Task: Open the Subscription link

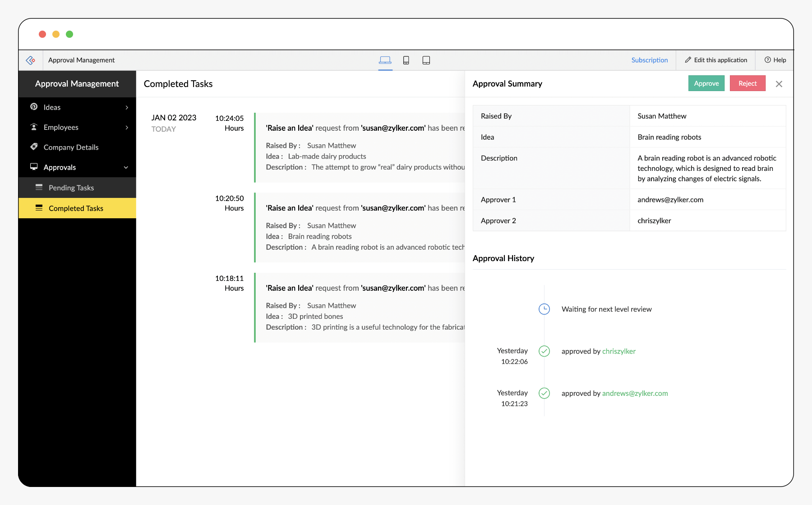Action: (x=650, y=60)
